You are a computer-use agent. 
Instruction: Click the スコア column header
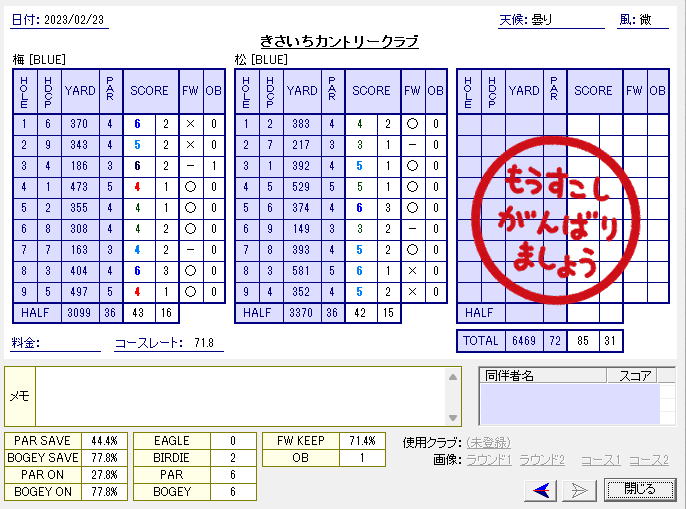[x=632, y=376]
